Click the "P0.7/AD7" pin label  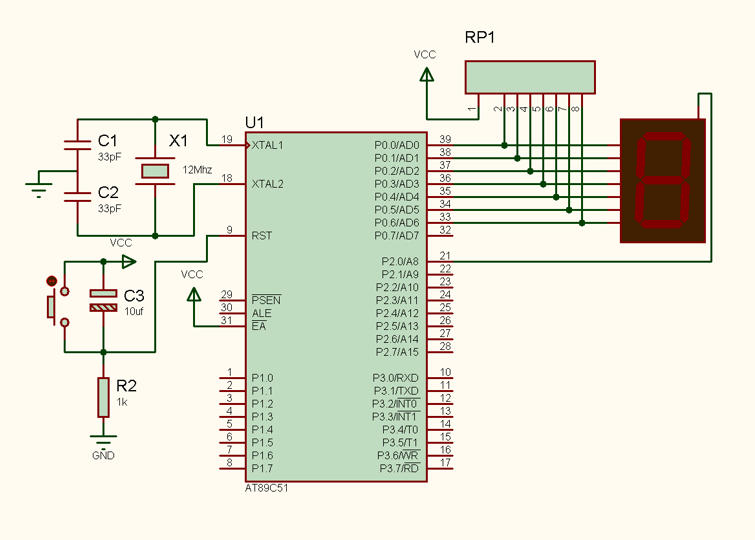click(x=397, y=236)
